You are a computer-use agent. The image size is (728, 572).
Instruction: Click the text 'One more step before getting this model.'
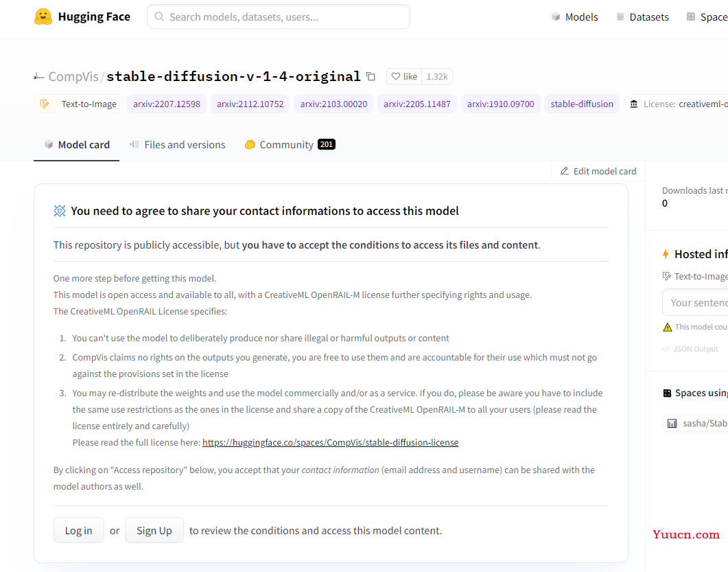[x=134, y=278]
